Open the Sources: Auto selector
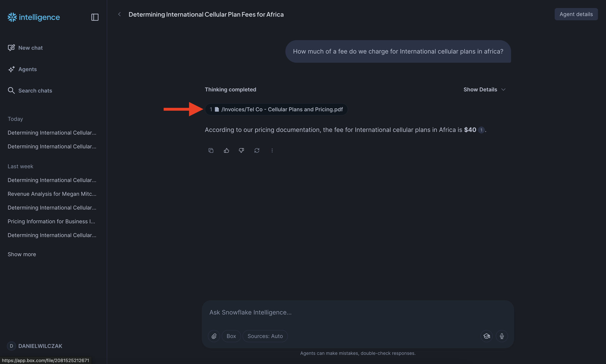 pyautogui.click(x=265, y=336)
